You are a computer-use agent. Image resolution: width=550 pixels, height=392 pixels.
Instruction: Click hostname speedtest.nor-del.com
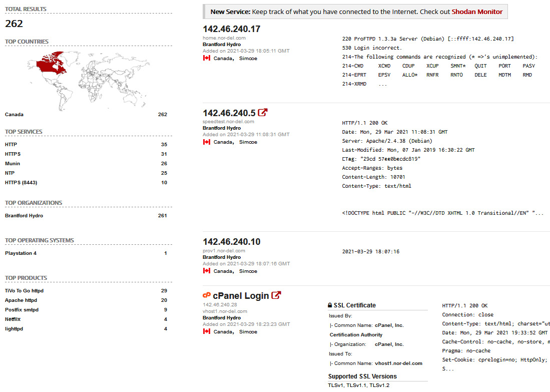pos(228,122)
